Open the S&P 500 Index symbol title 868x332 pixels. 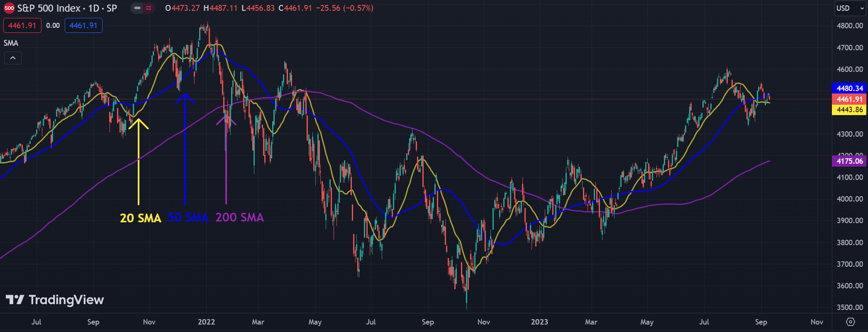67,8
